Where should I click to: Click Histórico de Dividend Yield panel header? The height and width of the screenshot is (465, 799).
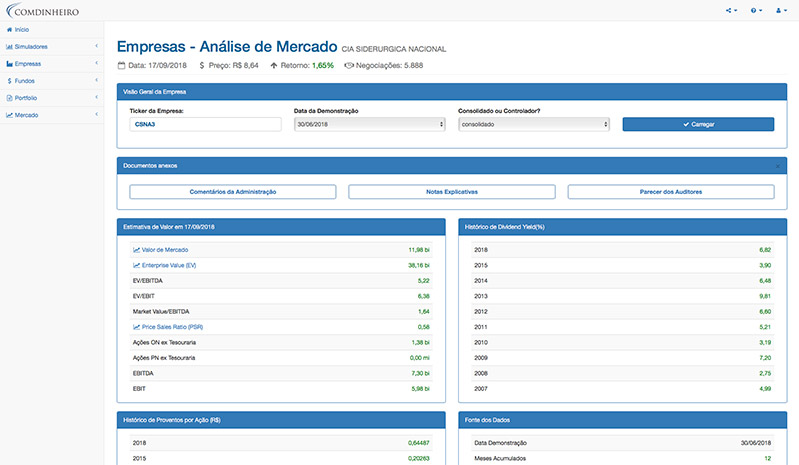[x=623, y=227]
